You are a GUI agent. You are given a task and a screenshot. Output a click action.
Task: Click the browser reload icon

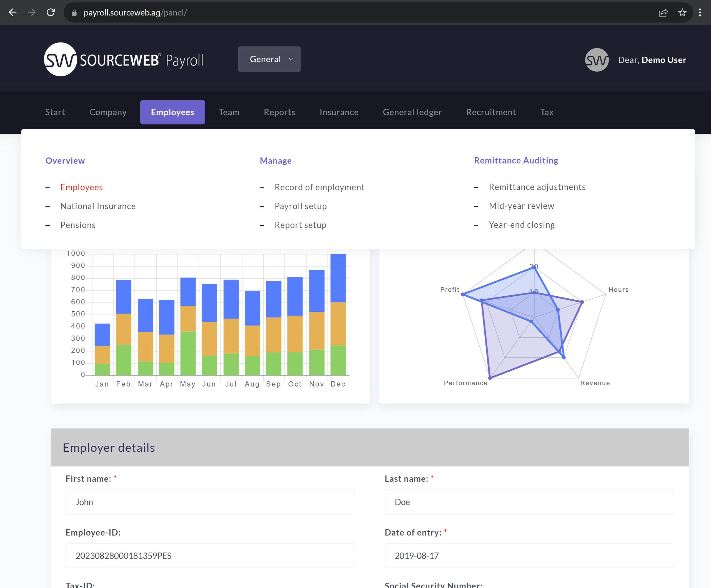[x=51, y=12]
